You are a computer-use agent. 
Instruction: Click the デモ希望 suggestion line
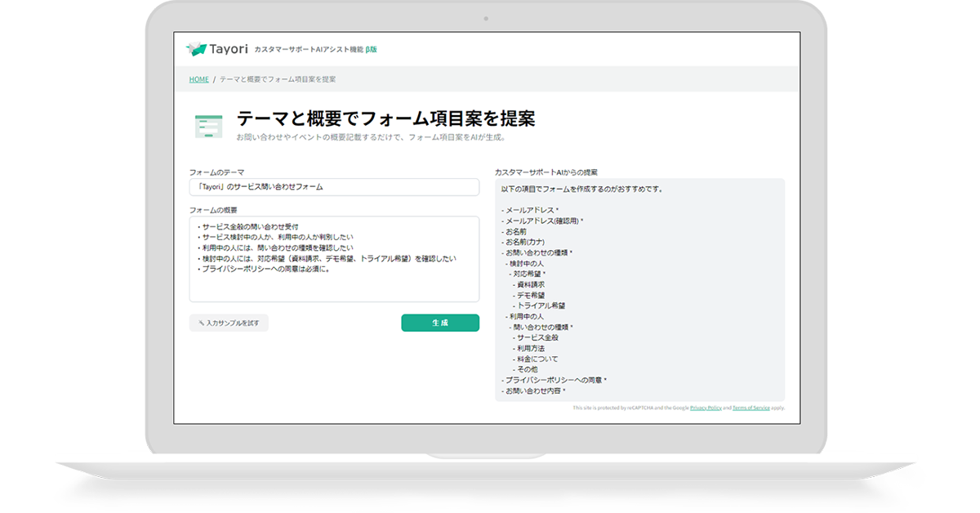(529, 296)
